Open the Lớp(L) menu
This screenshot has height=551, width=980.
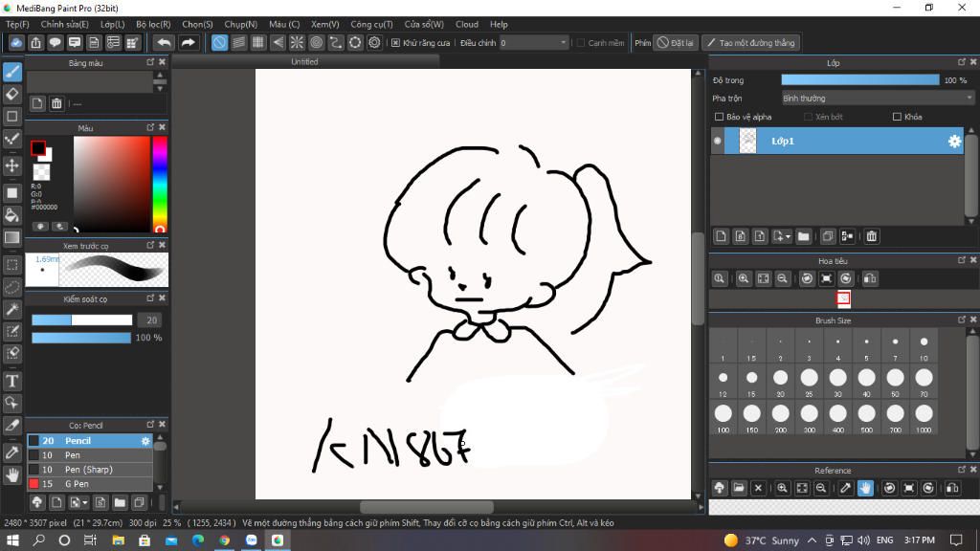[113, 24]
